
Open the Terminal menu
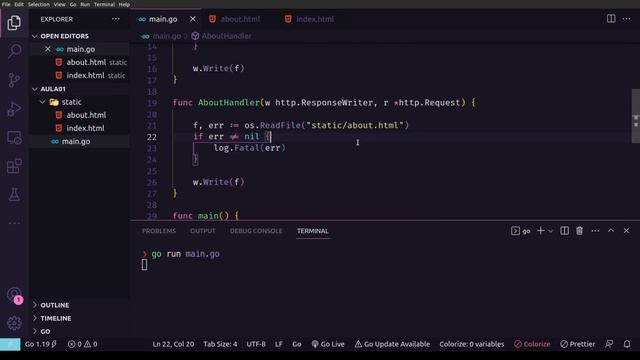point(104,4)
